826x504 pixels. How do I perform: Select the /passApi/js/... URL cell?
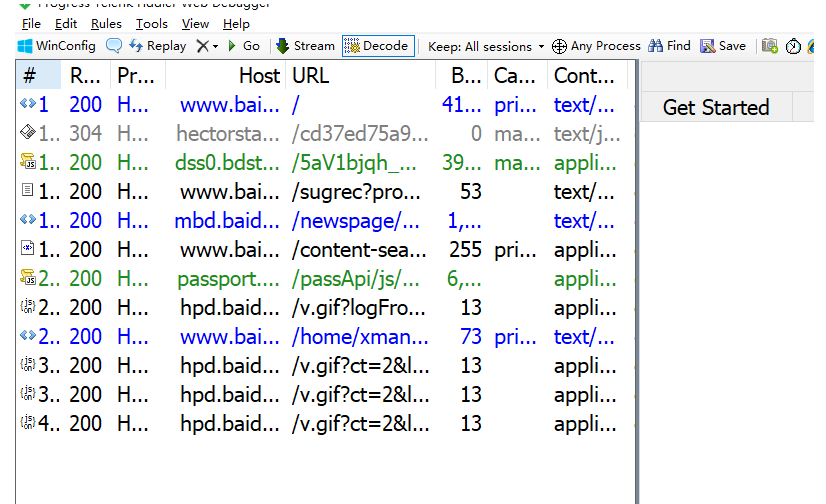[356, 279]
